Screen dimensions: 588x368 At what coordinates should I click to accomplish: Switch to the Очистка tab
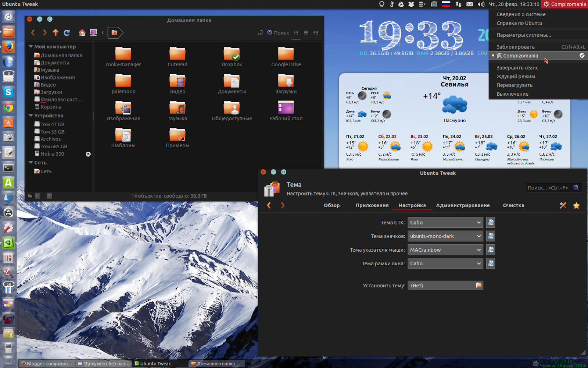[513, 205]
